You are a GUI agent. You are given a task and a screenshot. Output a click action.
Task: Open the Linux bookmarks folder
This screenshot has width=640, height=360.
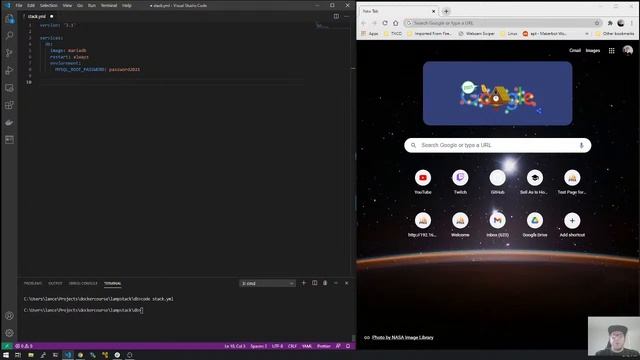(509, 33)
